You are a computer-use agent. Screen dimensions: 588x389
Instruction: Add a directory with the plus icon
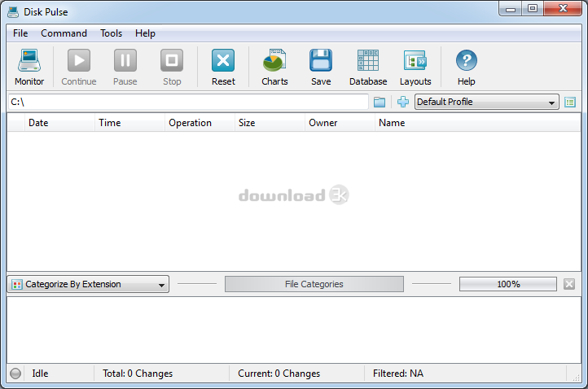[403, 102]
